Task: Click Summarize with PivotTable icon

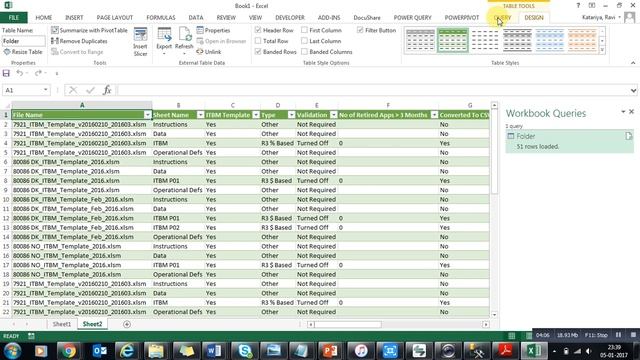Action: 55,30
